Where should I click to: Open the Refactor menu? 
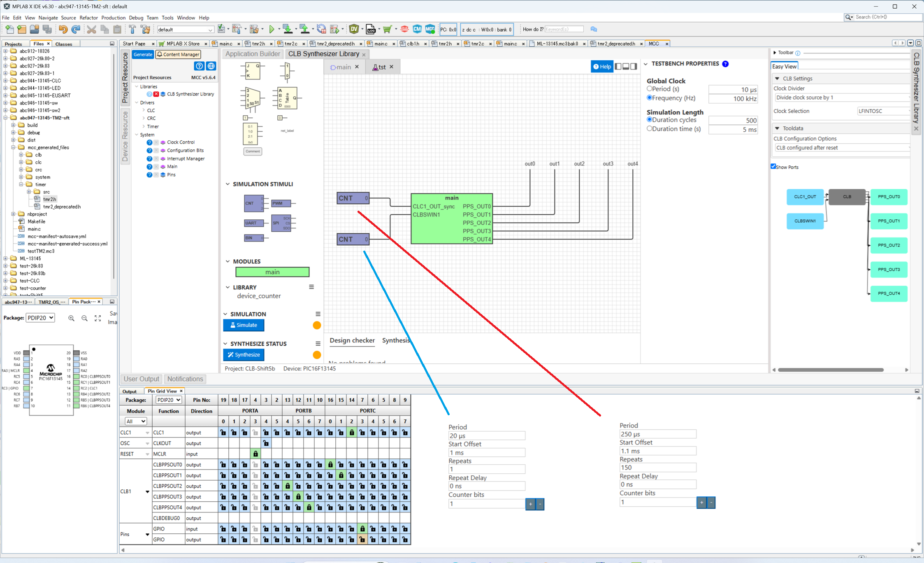(x=88, y=18)
